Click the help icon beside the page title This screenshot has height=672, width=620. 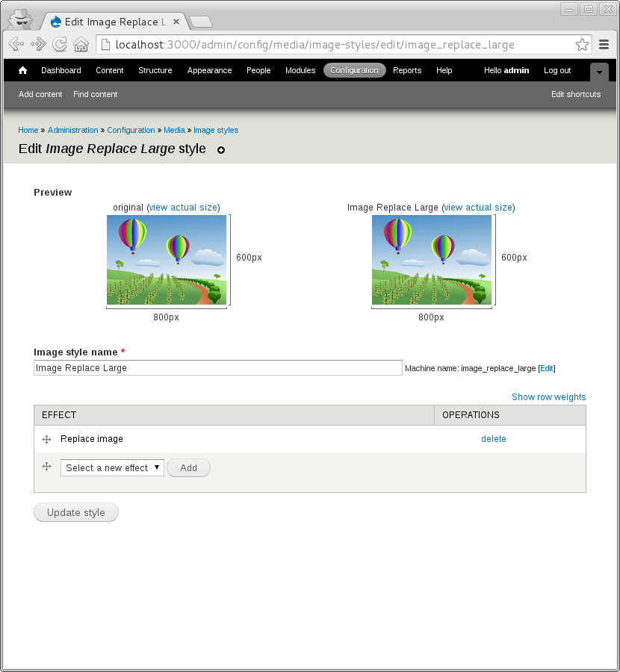(221, 151)
